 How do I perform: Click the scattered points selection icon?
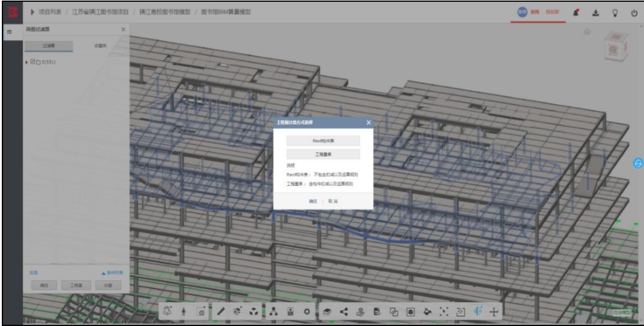(444, 312)
